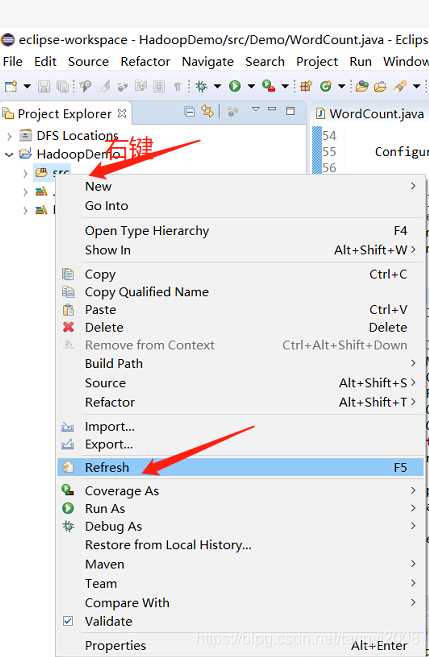
Task: Open Debug As submenu
Action: click(240, 526)
